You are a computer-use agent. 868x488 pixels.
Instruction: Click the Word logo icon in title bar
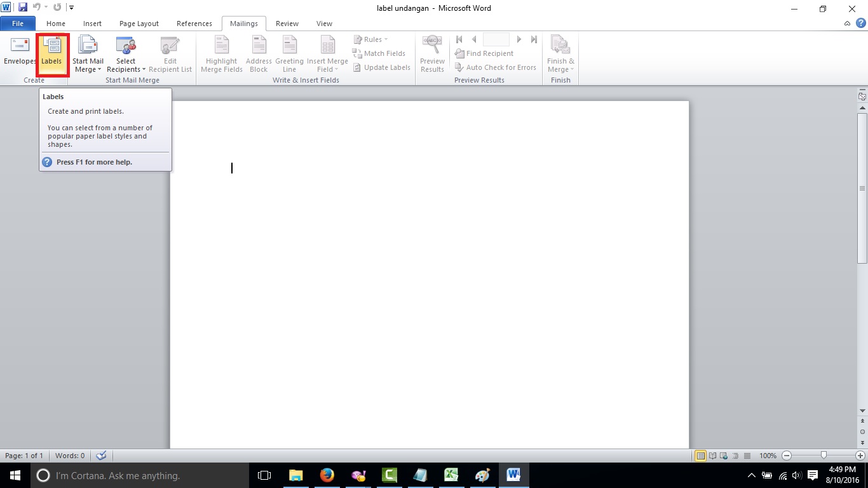pyautogui.click(x=6, y=8)
